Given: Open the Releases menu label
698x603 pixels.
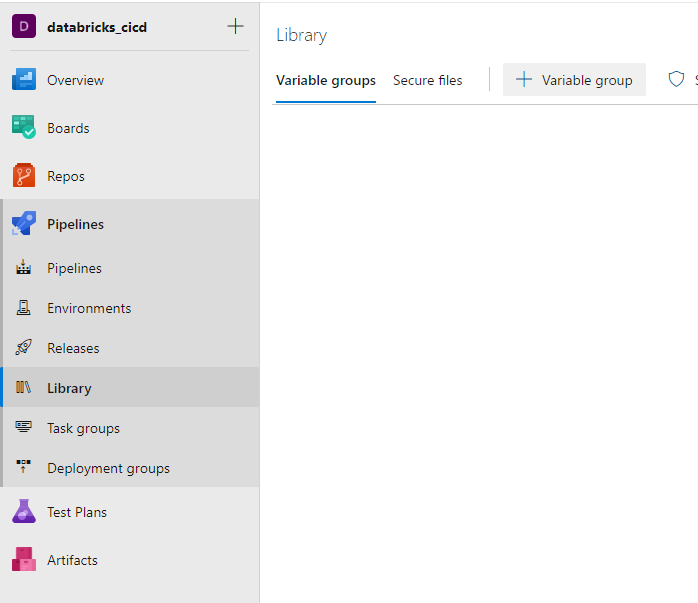Looking at the screenshot, I should pyautogui.click(x=73, y=348).
